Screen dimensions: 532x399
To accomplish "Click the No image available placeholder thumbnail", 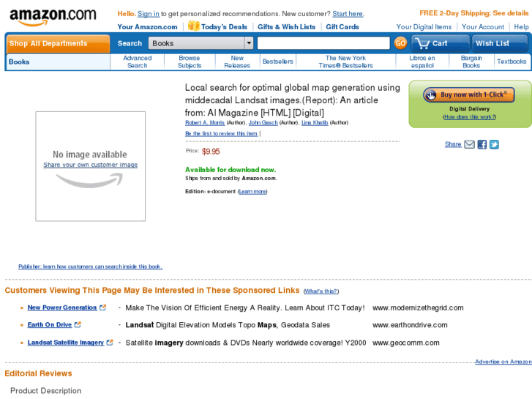I will (91, 166).
